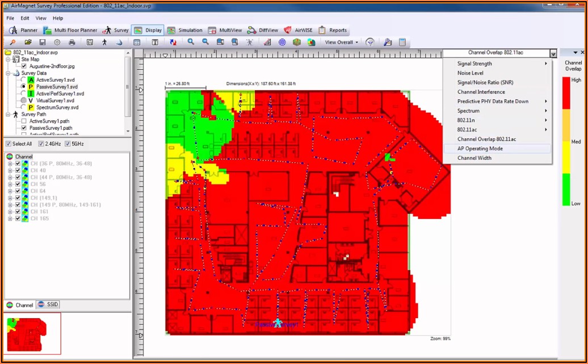The image size is (588, 364).
Task: Click the save disk icon
Action: tap(43, 42)
